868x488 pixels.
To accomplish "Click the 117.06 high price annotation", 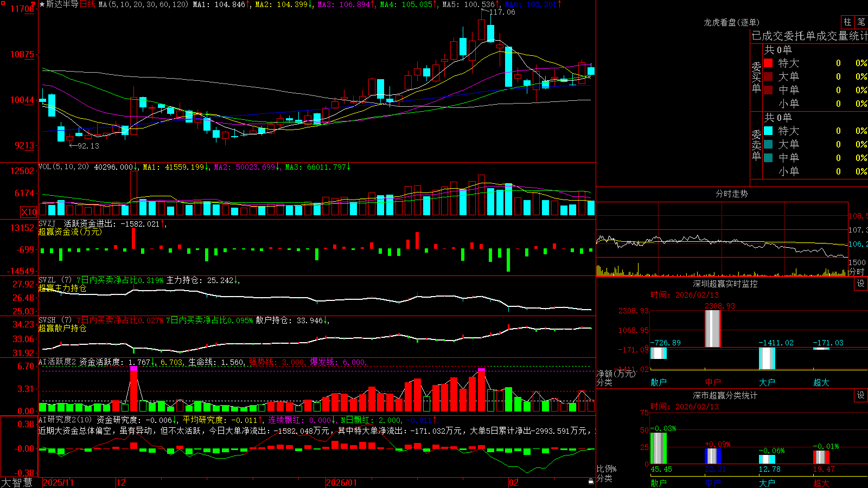I will pyautogui.click(x=502, y=12).
